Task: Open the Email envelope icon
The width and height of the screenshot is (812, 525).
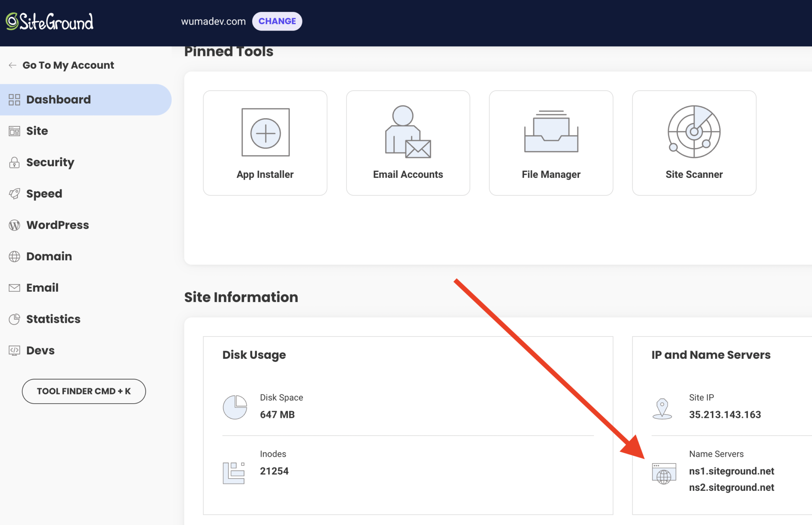Action: 14,288
